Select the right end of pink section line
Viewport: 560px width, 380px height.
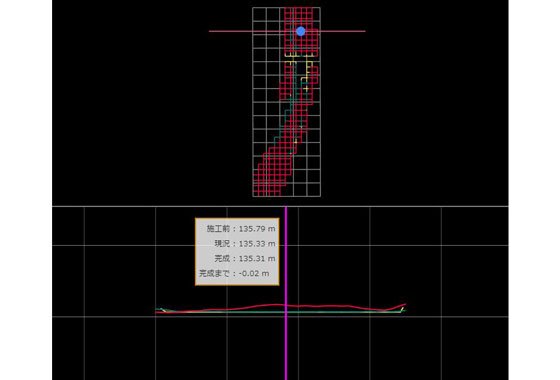tap(364, 31)
